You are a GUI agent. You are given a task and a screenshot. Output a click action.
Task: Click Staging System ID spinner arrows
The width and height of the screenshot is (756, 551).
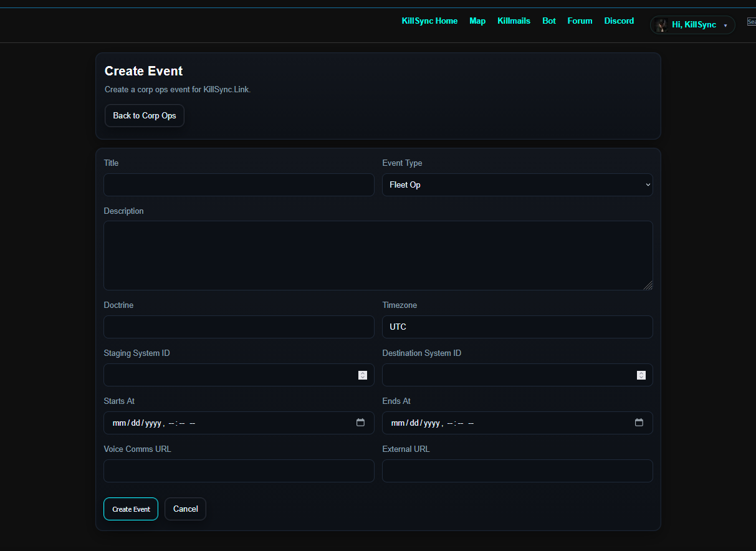(x=363, y=375)
